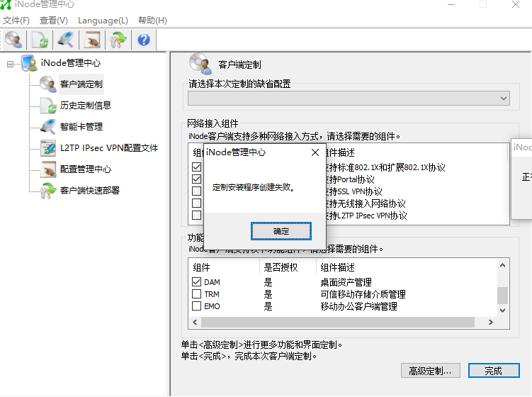The height and width of the screenshot is (397, 532).
Task: Click the 高级定制... button
Action: (430, 371)
